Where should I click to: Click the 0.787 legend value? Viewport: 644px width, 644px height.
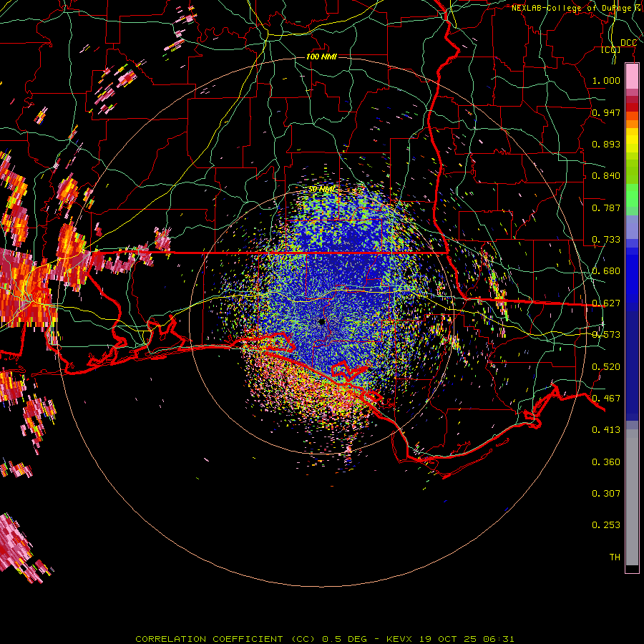pyautogui.click(x=606, y=208)
